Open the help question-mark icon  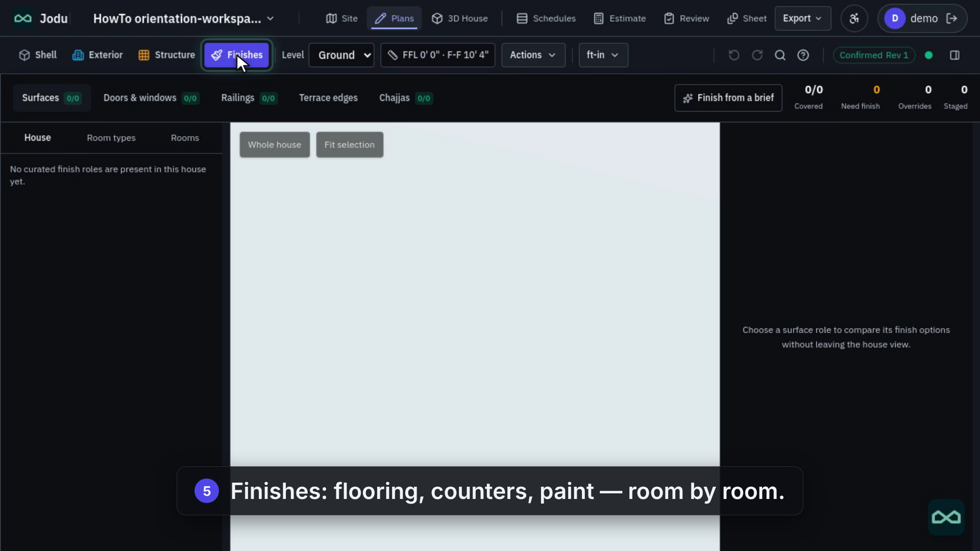point(803,55)
